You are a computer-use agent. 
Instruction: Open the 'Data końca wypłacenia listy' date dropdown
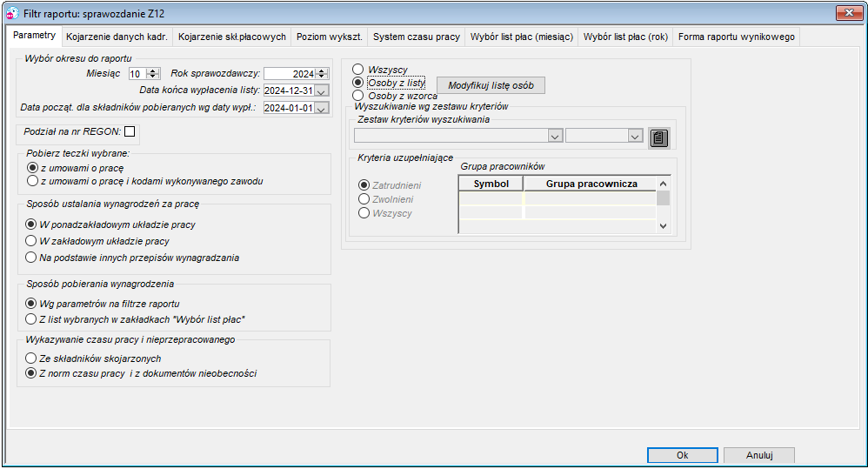(322, 90)
